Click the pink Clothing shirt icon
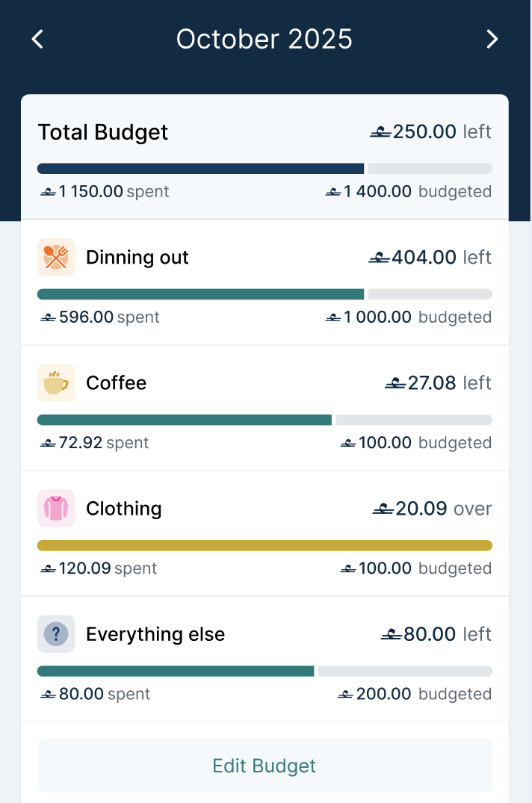Viewport: 532px width, 803px height. [x=56, y=509]
